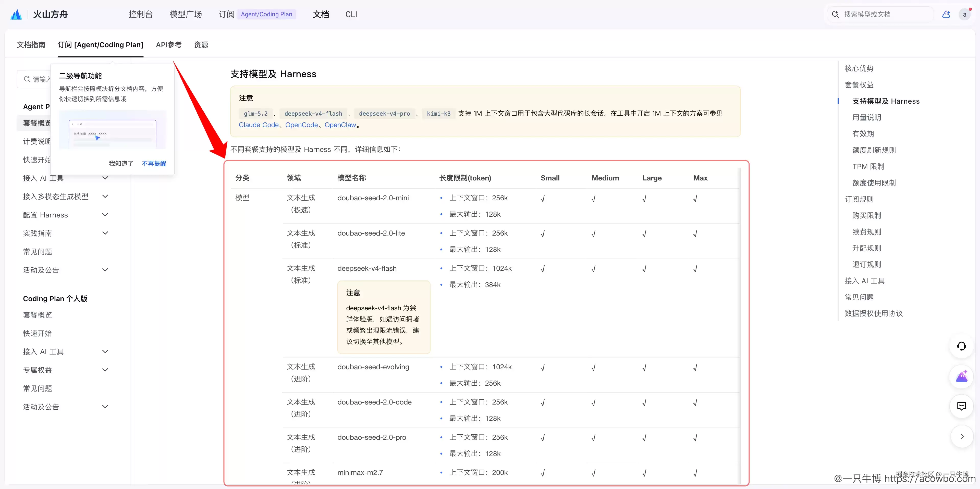This screenshot has height=489, width=980.
Task: Open the feedback message icon
Action: tap(961, 406)
